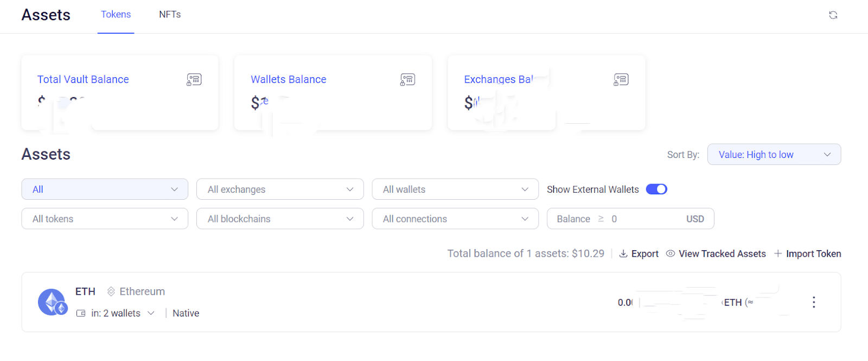This screenshot has height=361, width=868.
Task: Open the All exchanges dropdown
Action: [280, 189]
